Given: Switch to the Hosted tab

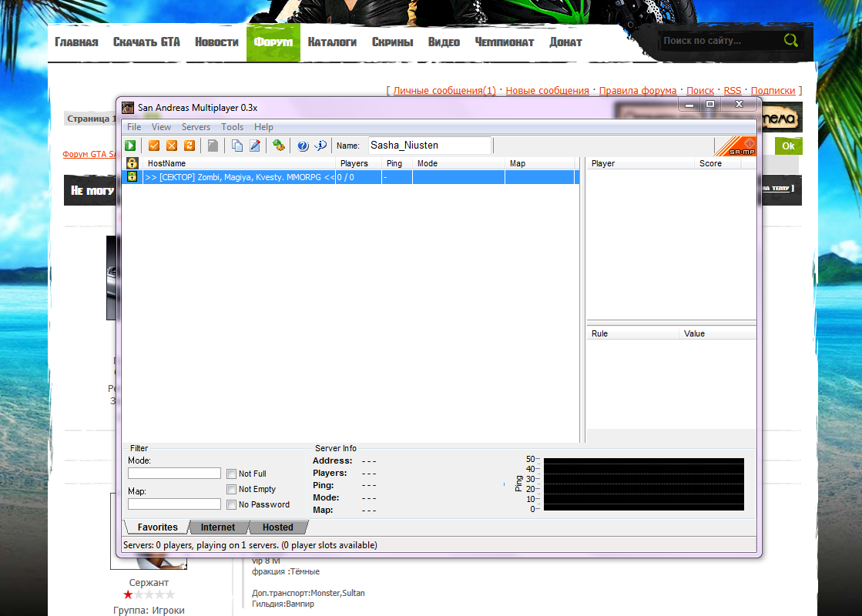Looking at the screenshot, I should (x=277, y=527).
